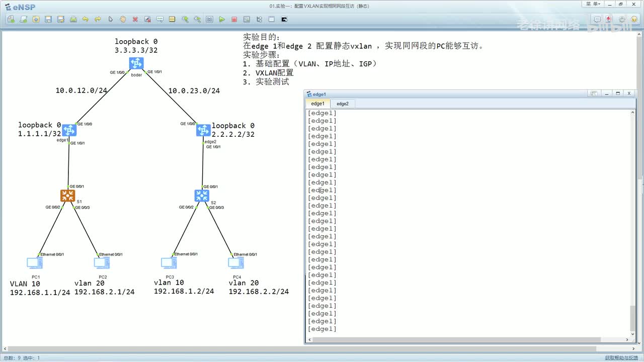Select the edge2 router device

[x=203, y=130]
